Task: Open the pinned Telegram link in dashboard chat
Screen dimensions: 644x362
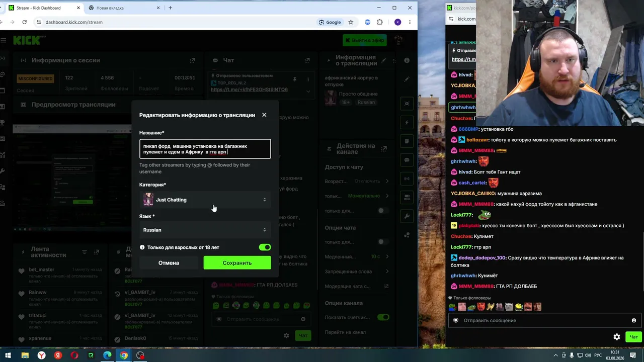Action: 249,89
